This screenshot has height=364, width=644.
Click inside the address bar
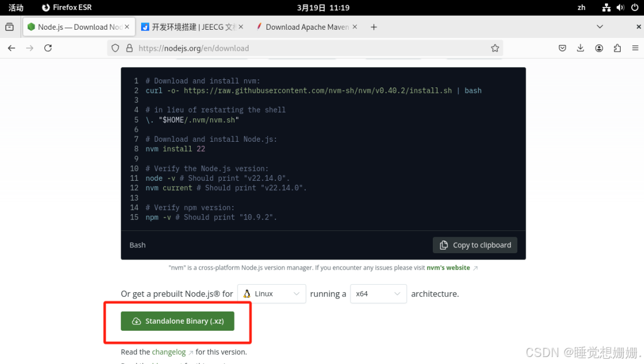click(x=303, y=48)
